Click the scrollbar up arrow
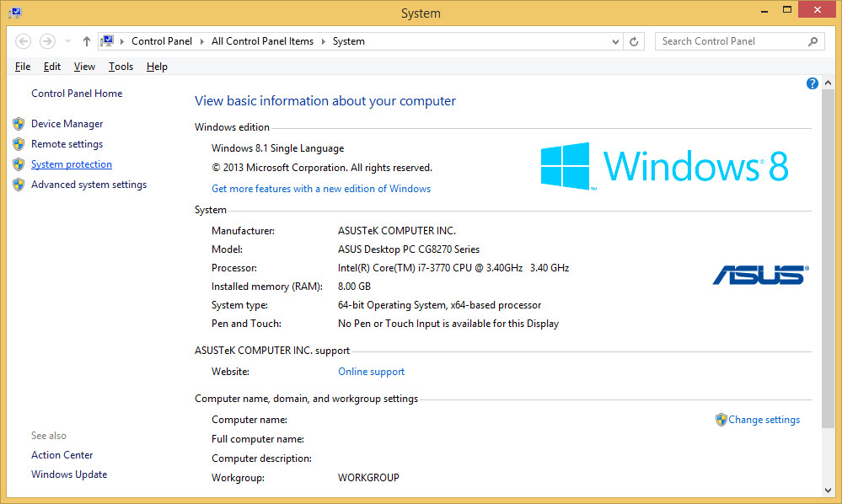Image resolution: width=842 pixels, height=504 pixels. click(x=828, y=83)
